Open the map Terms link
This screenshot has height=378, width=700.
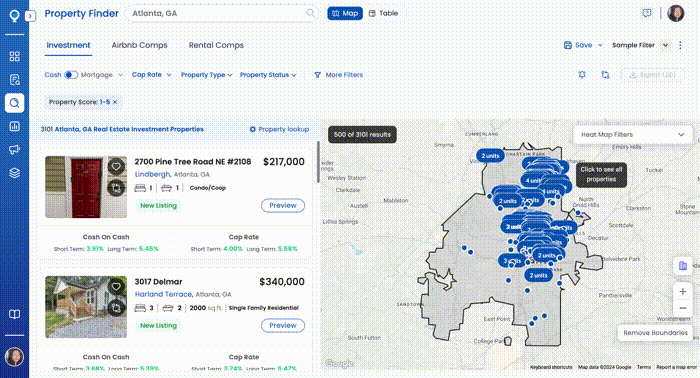tap(643, 367)
